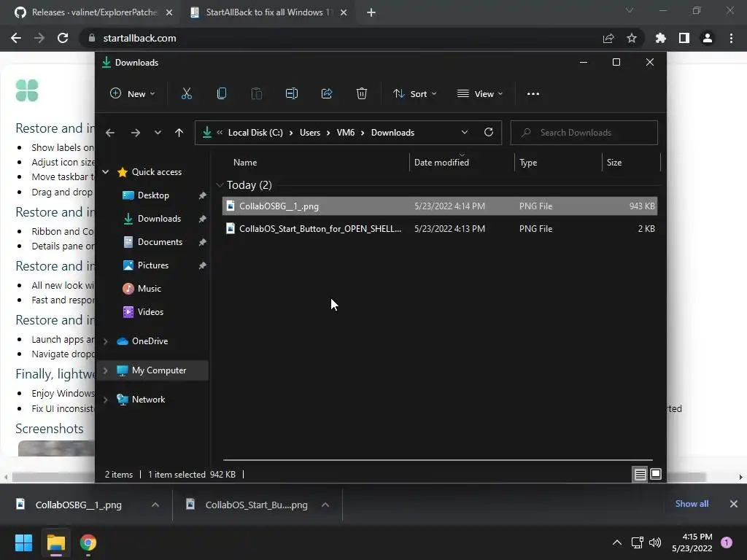Go forward using Explorer's forward arrow
Image resolution: width=747 pixels, height=560 pixels.
coord(135,133)
